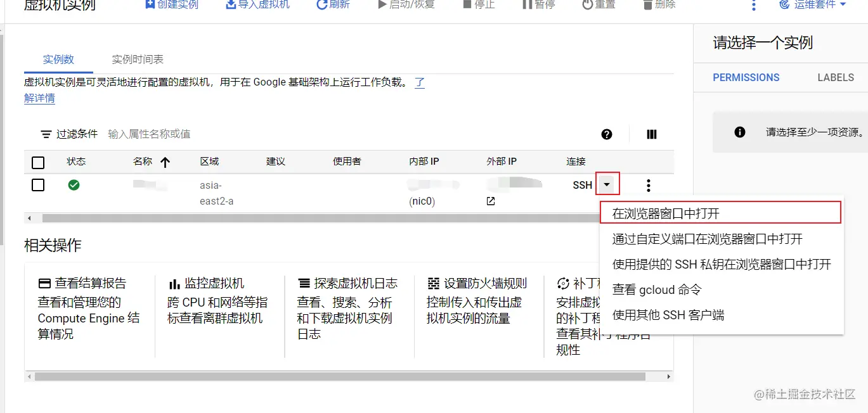Click asia-east2-a zone cell

tap(217, 193)
